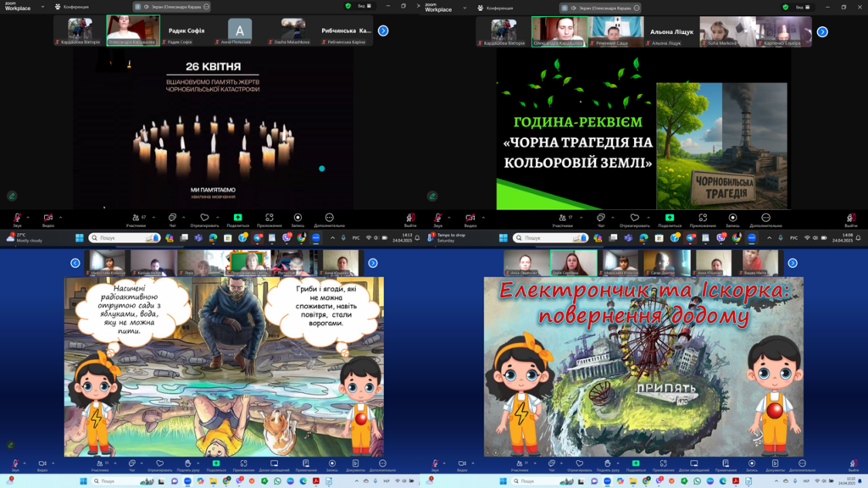Click React heart icon in top-left Zoom window

pos(204,219)
